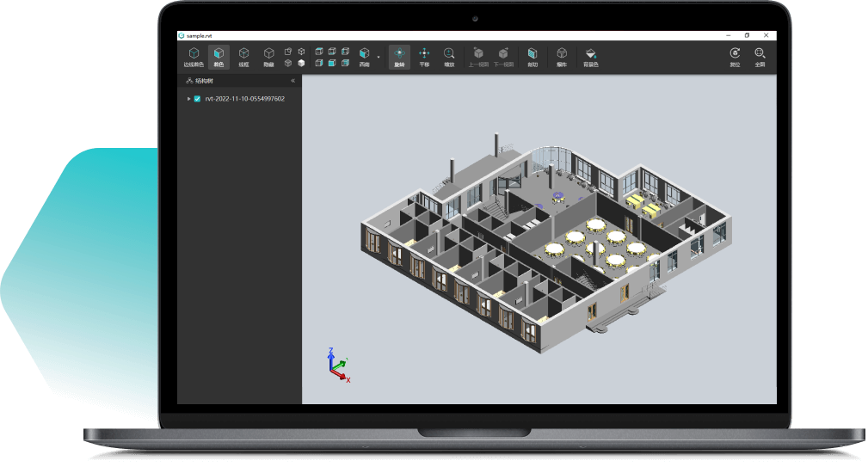The height and width of the screenshot is (467, 868).
Task: Click the 爆炸 explode view tool
Action: click(562, 57)
